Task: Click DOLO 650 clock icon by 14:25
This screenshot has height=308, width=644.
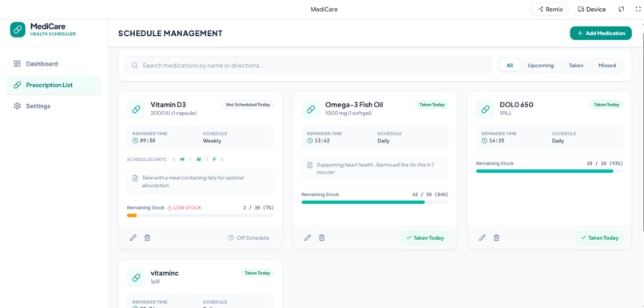Action: (485, 141)
